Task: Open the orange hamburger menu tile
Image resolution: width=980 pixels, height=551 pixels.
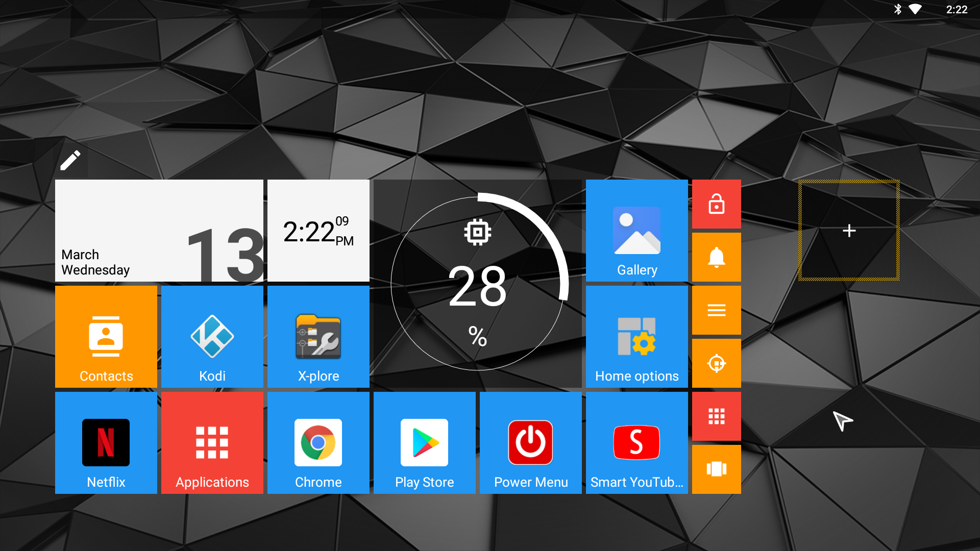Action: click(x=717, y=310)
